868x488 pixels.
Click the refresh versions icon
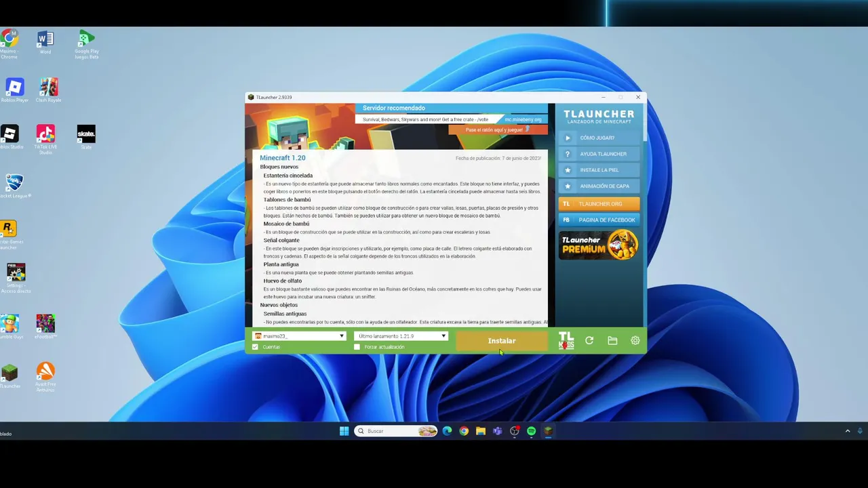pyautogui.click(x=589, y=341)
